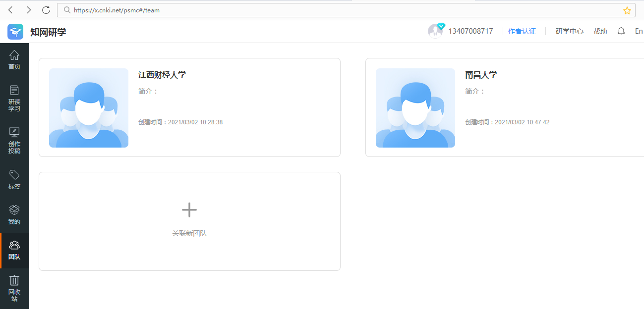Image resolution: width=644 pixels, height=309 pixels.
Task: Click the 回收站 trash can icon
Action: tap(14, 280)
